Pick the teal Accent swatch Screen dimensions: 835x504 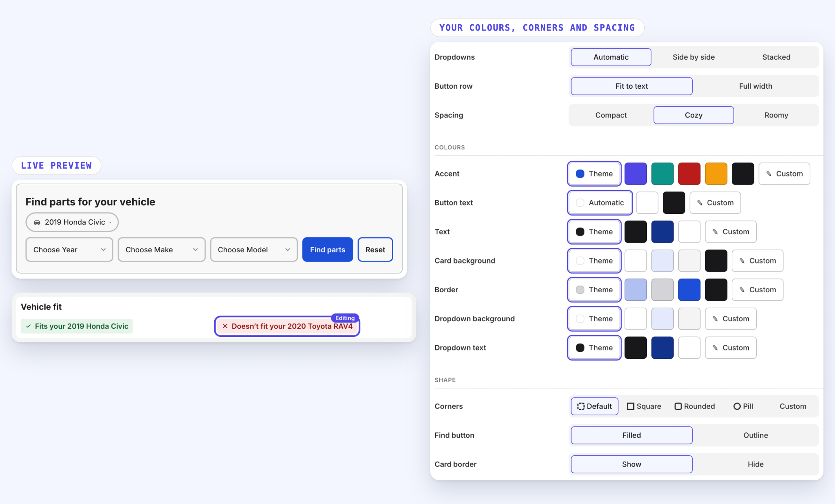click(662, 174)
